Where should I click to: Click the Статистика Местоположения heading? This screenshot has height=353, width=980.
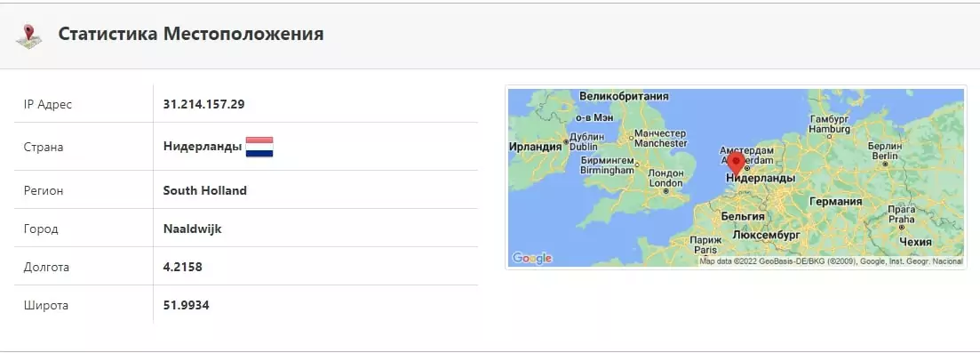coord(191,34)
